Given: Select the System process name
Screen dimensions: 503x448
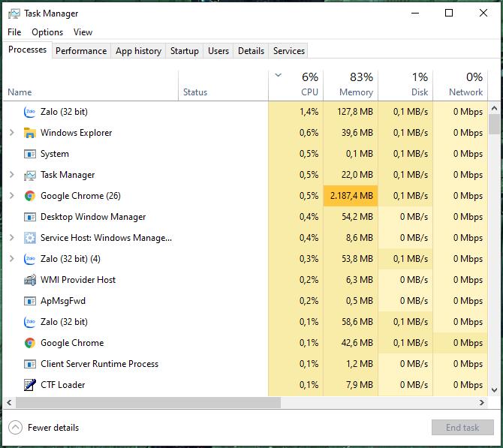Looking at the screenshot, I should pos(55,154).
